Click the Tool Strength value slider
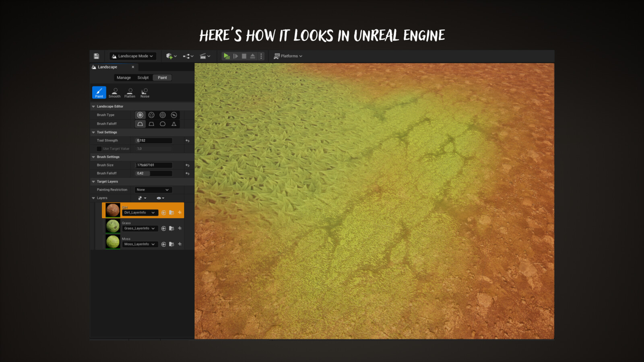644x362 pixels. pos(154,140)
